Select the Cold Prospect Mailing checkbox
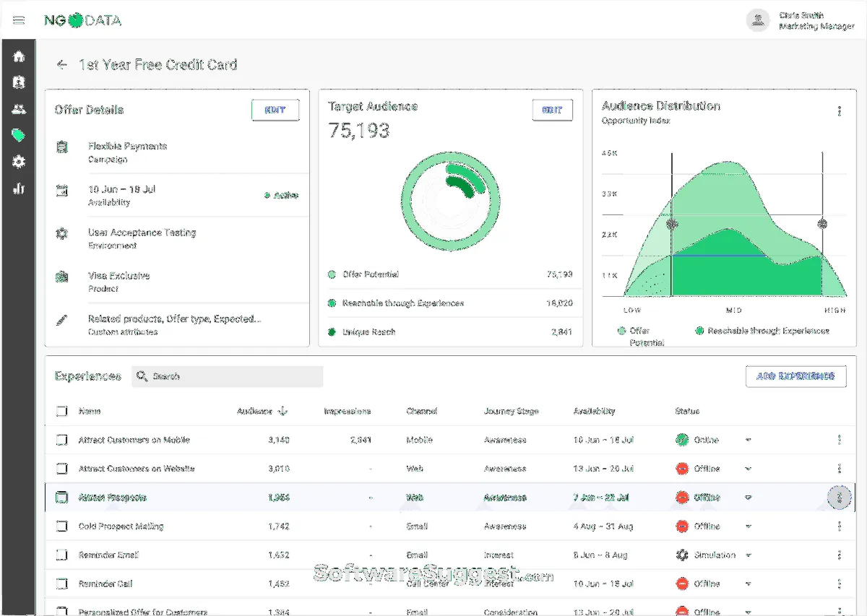 pyautogui.click(x=62, y=526)
